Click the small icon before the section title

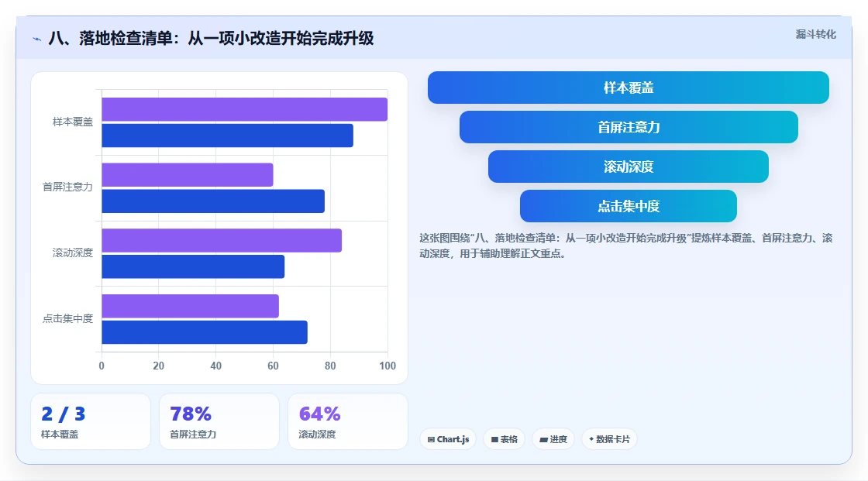coord(37,39)
